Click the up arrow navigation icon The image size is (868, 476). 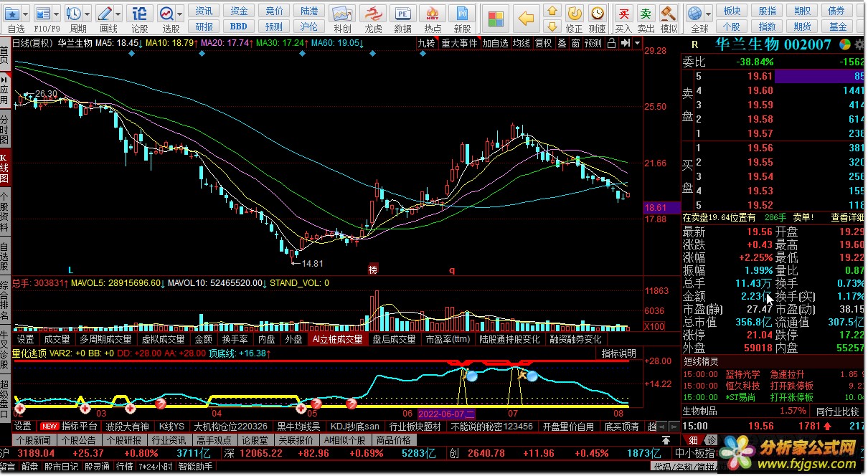coord(552,10)
